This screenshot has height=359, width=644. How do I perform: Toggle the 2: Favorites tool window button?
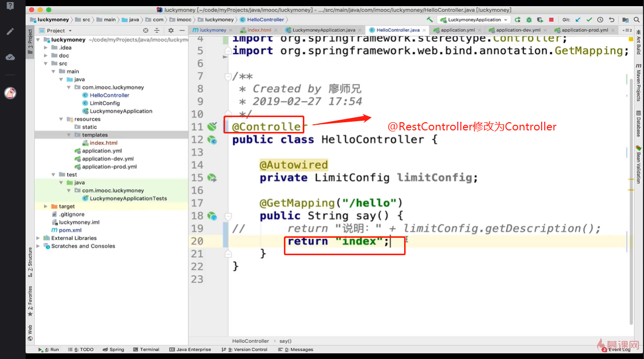pyautogui.click(x=30, y=301)
